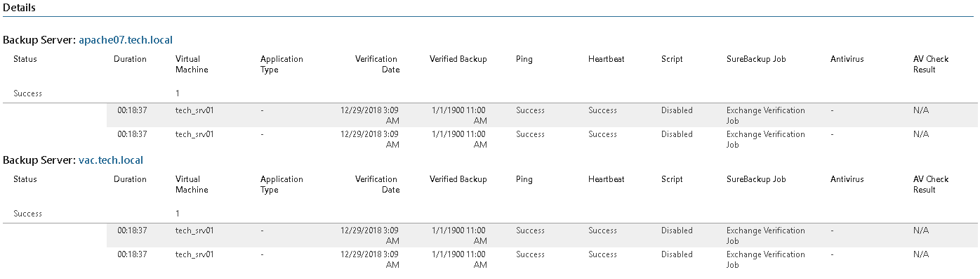Screen dimensions: 980x279
Task: Click Application Type header in first table
Action: coord(282,65)
